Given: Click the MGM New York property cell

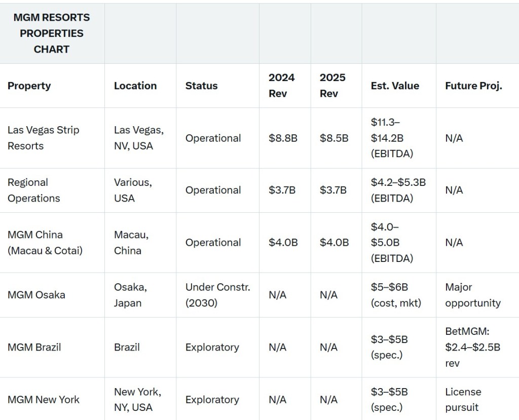Looking at the screenshot, I should (44, 399).
